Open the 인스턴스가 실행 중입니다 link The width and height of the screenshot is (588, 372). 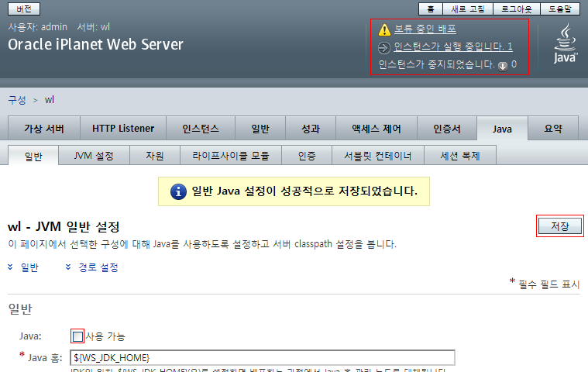(453, 46)
